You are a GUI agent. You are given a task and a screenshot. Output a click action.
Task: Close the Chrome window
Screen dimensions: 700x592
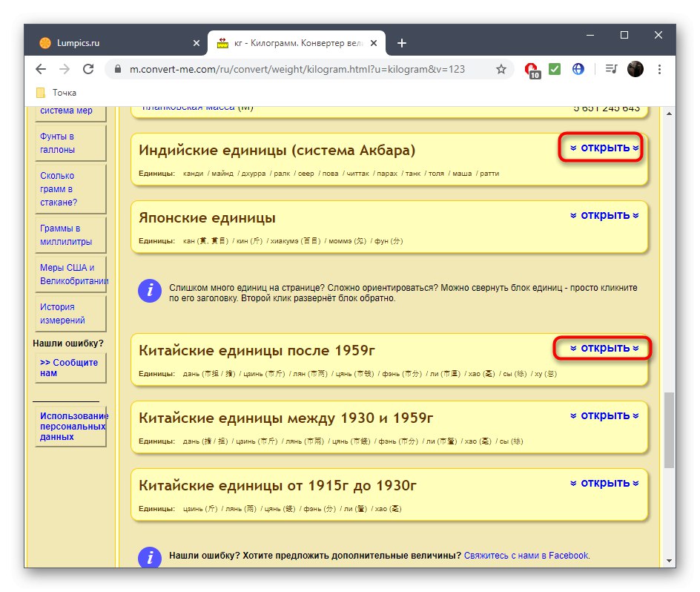(658, 35)
